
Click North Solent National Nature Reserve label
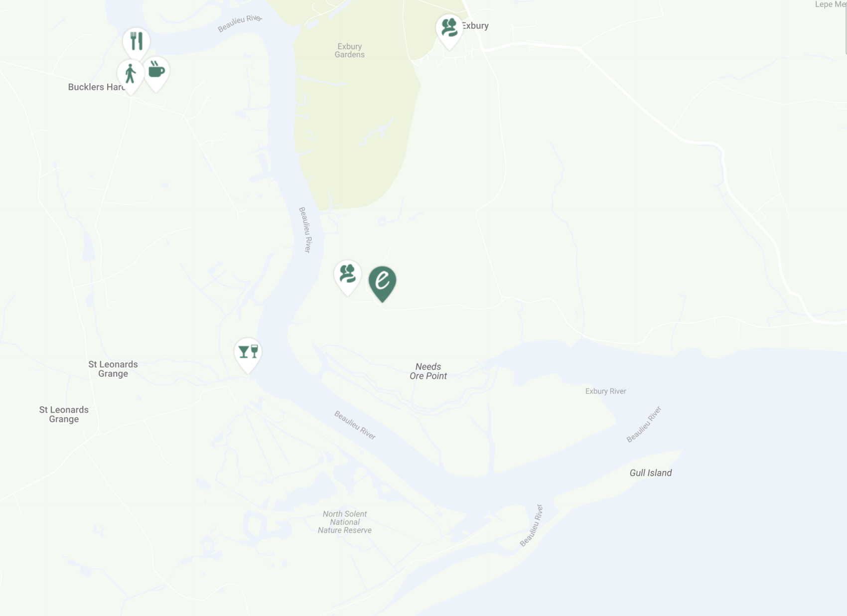coord(345,522)
